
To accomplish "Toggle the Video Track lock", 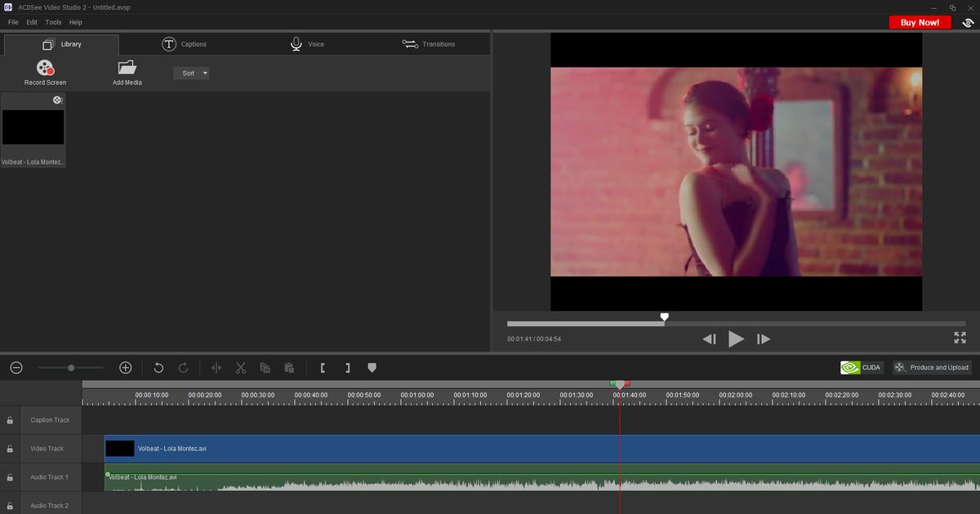I will [x=10, y=450].
